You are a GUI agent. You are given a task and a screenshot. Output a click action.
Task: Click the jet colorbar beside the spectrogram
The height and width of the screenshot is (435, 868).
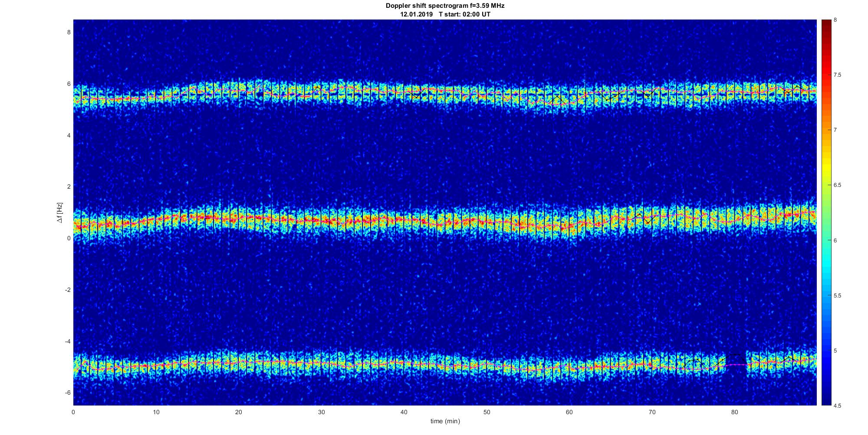pyautogui.click(x=826, y=213)
